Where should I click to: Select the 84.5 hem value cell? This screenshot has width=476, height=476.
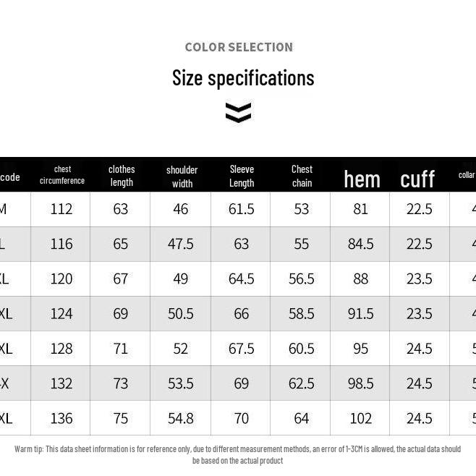pyautogui.click(x=360, y=244)
